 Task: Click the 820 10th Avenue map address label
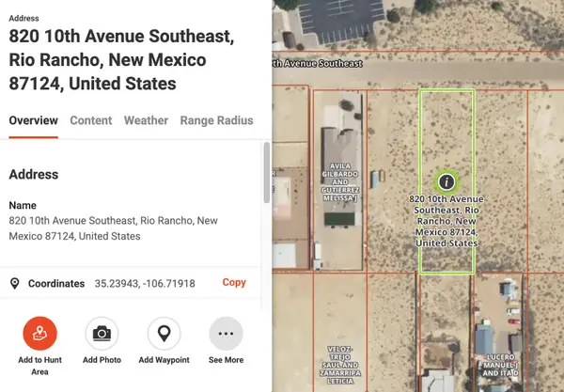click(446, 221)
